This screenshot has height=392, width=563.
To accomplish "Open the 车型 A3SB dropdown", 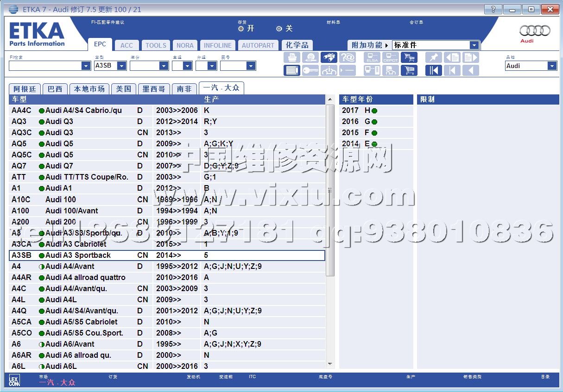I will [121, 66].
